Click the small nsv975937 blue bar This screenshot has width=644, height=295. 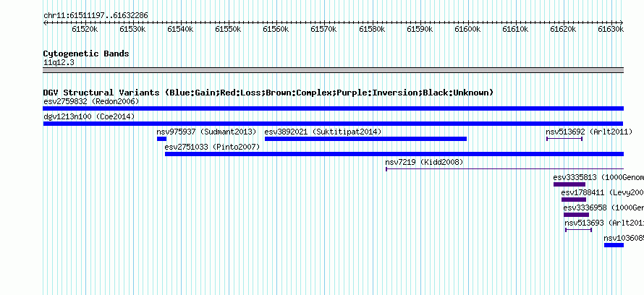click(161, 139)
